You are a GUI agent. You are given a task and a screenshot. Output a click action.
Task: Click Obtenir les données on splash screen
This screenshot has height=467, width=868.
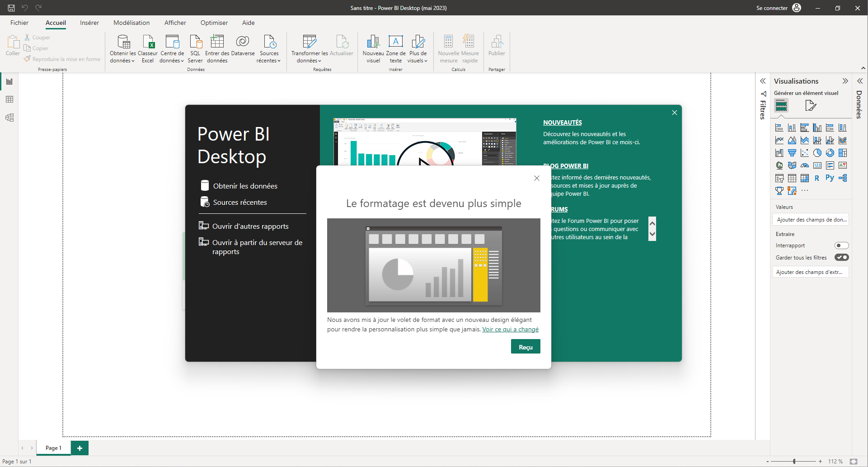click(239, 186)
